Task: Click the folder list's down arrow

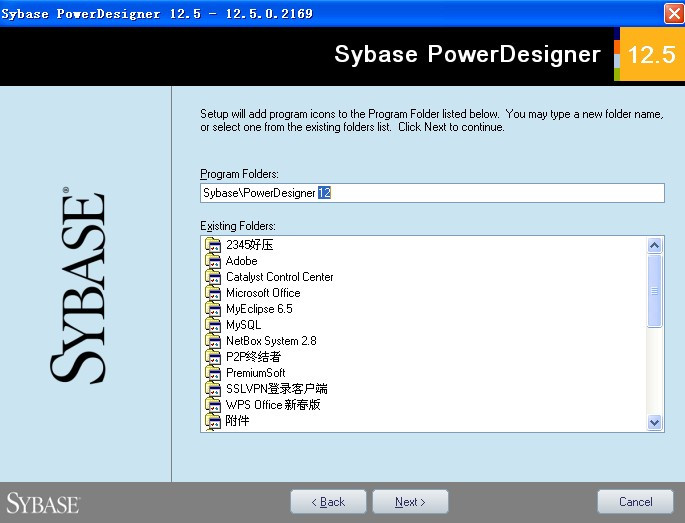Action: [x=654, y=423]
